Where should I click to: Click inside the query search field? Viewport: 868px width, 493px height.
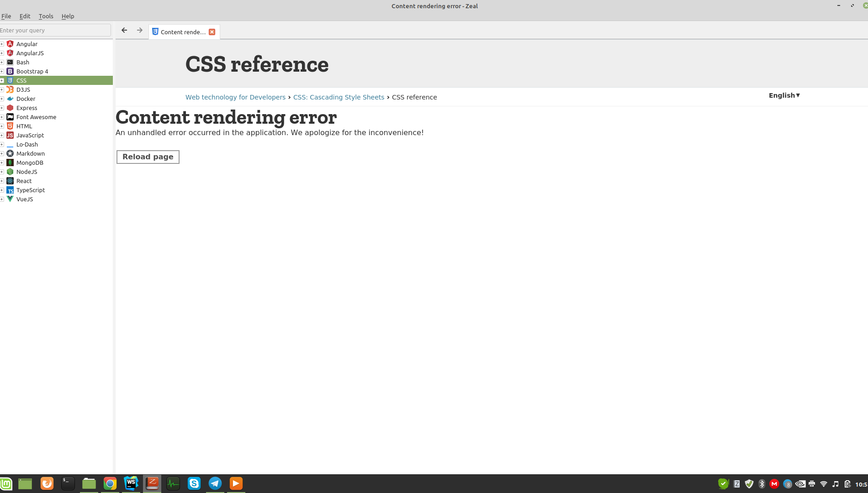coord(55,30)
